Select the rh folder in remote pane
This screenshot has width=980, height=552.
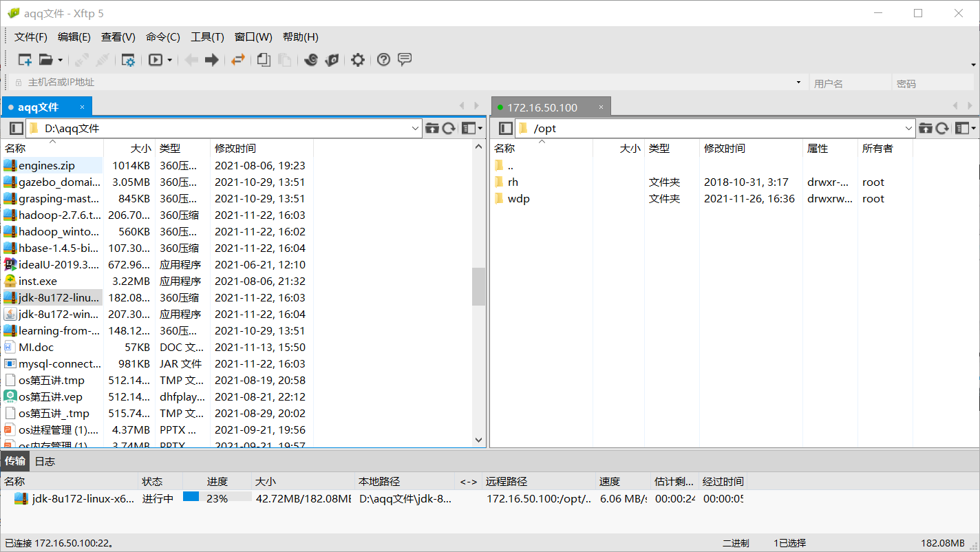click(513, 182)
